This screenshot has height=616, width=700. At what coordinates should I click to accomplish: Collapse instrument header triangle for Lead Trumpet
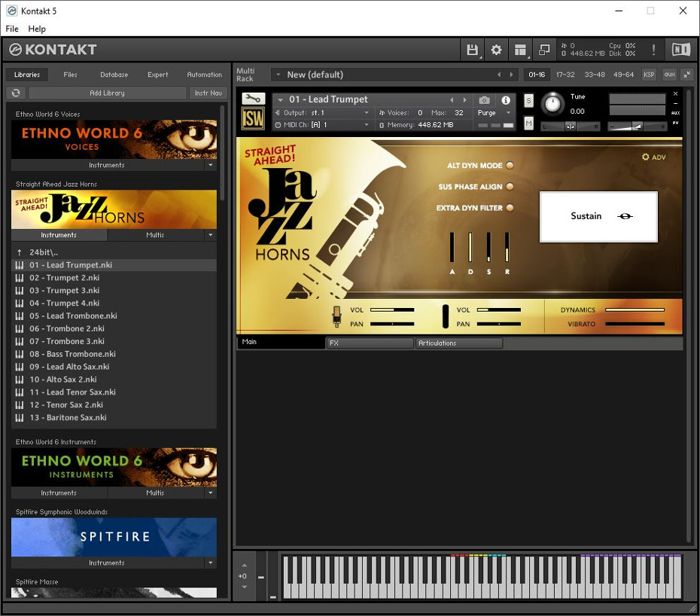(280, 100)
